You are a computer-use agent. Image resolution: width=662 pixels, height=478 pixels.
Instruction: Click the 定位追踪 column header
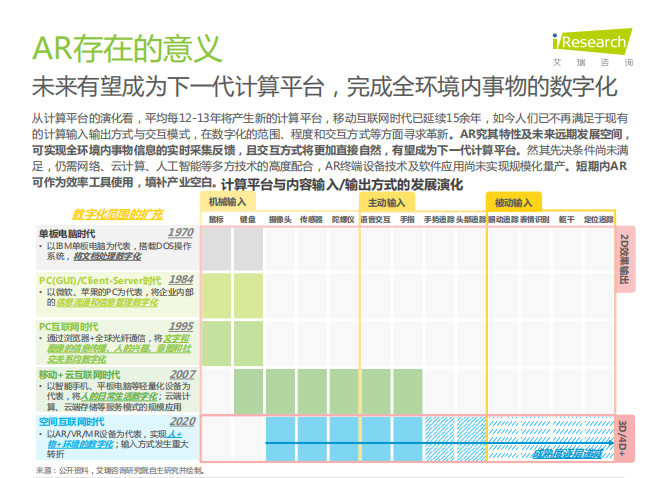(x=598, y=220)
